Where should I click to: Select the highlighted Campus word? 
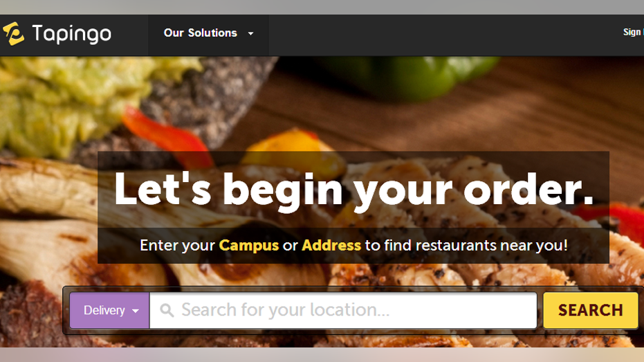pyautogui.click(x=249, y=245)
